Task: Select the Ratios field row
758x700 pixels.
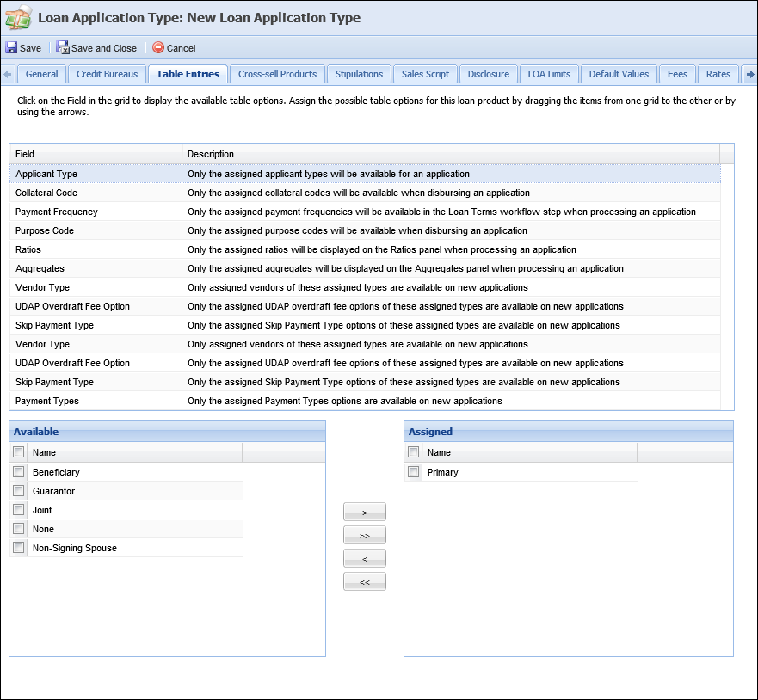Action: click(365, 249)
